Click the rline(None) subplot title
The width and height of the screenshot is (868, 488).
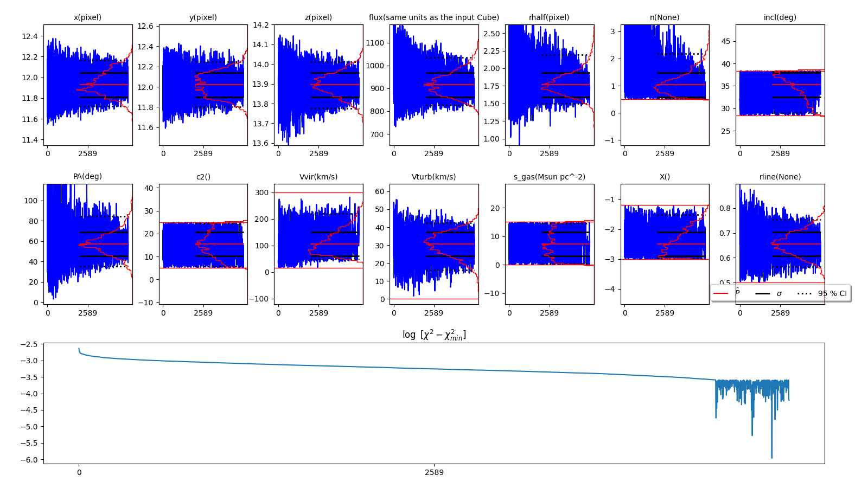(780, 177)
